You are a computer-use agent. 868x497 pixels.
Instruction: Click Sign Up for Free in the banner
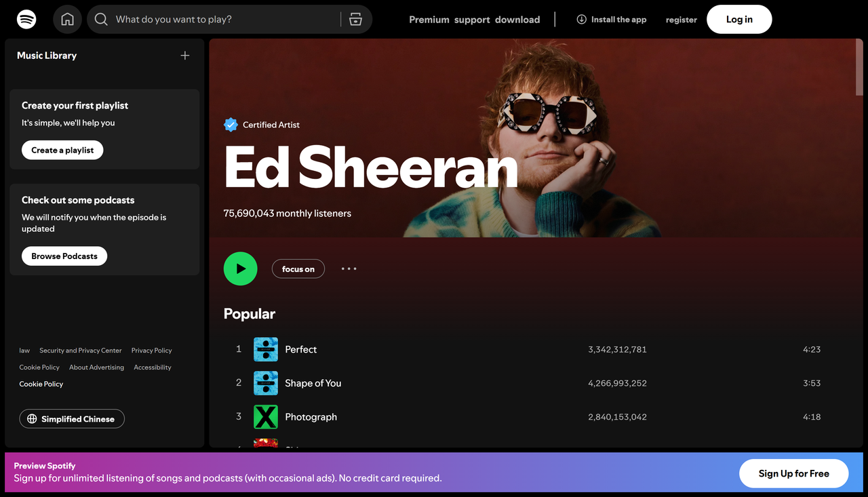[793, 473]
